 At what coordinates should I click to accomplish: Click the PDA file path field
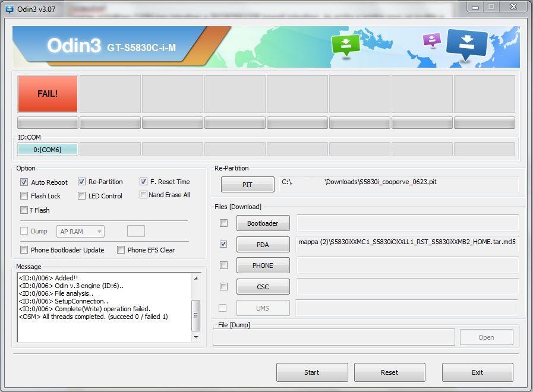tap(408, 244)
